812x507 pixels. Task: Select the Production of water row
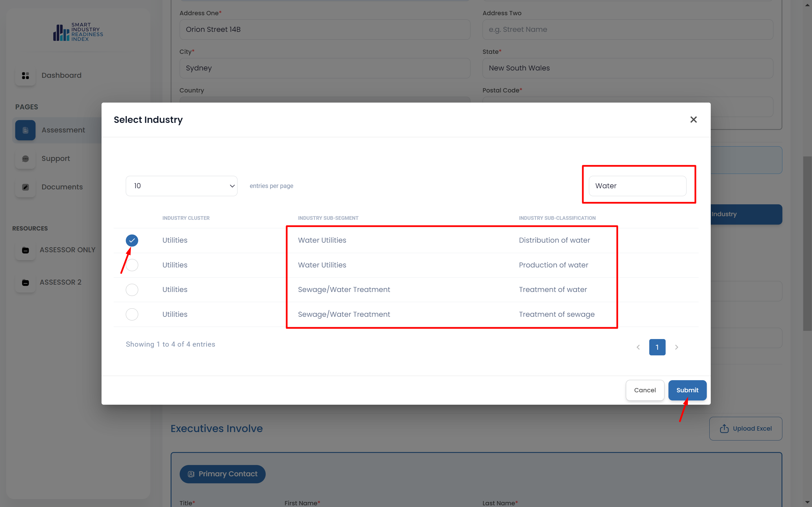(132, 265)
